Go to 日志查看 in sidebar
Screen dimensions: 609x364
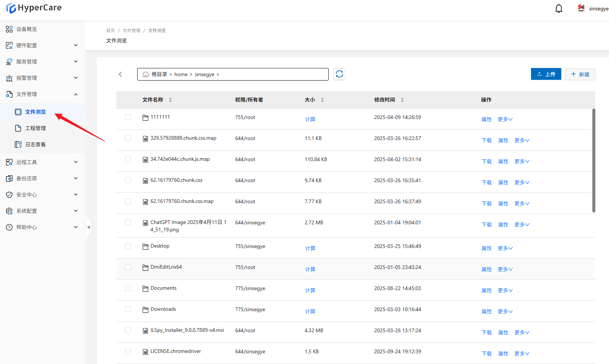click(x=35, y=144)
